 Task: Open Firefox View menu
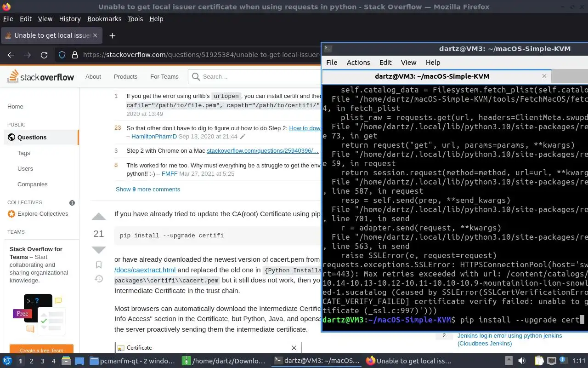(45, 19)
